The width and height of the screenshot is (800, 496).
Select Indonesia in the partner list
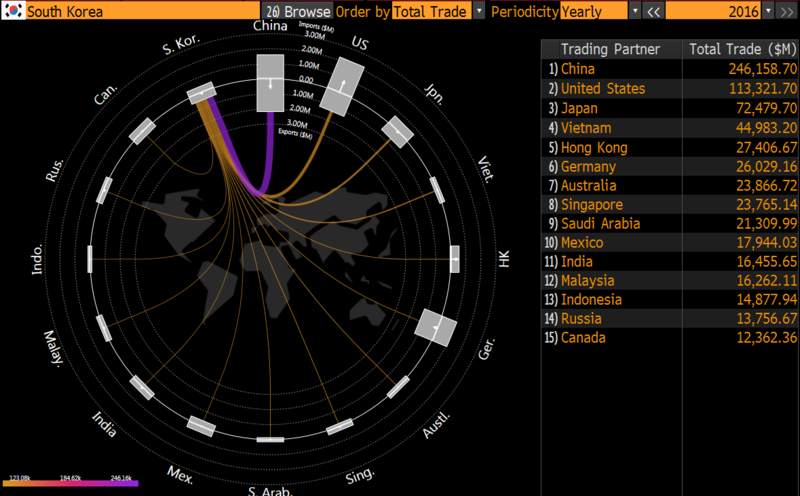click(670, 299)
